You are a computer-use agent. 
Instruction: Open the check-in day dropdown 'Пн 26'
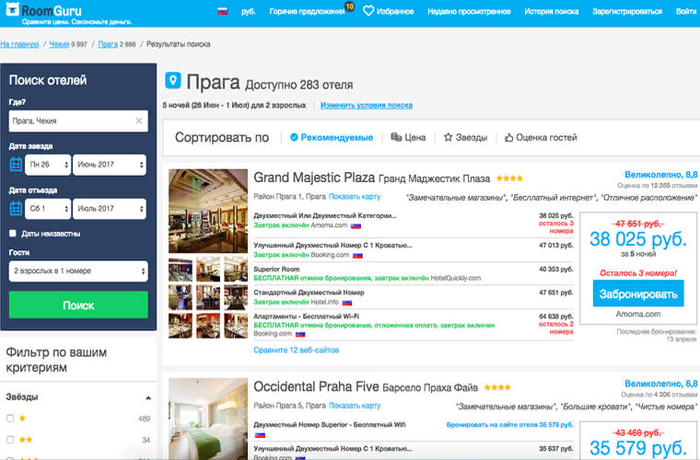[x=48, y=163]
